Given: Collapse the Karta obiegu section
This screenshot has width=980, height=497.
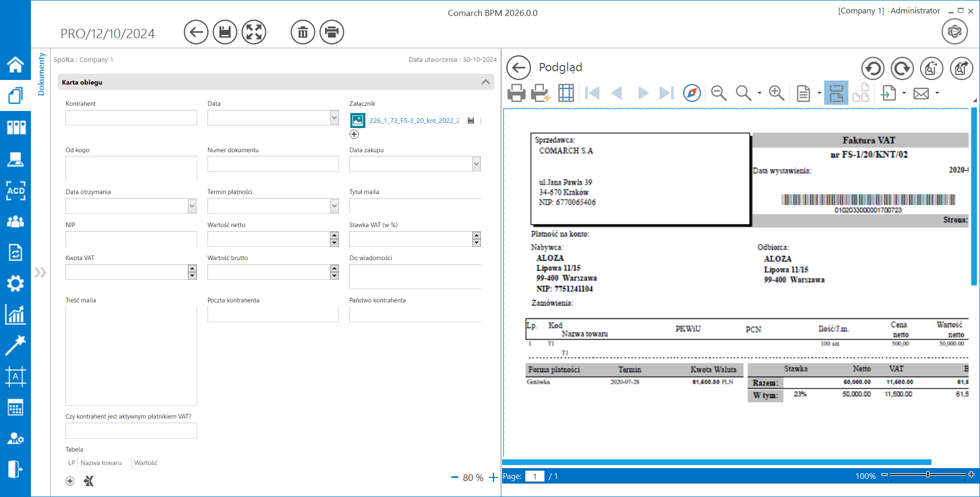Looking at the screenshot, I should pos(485,82).
